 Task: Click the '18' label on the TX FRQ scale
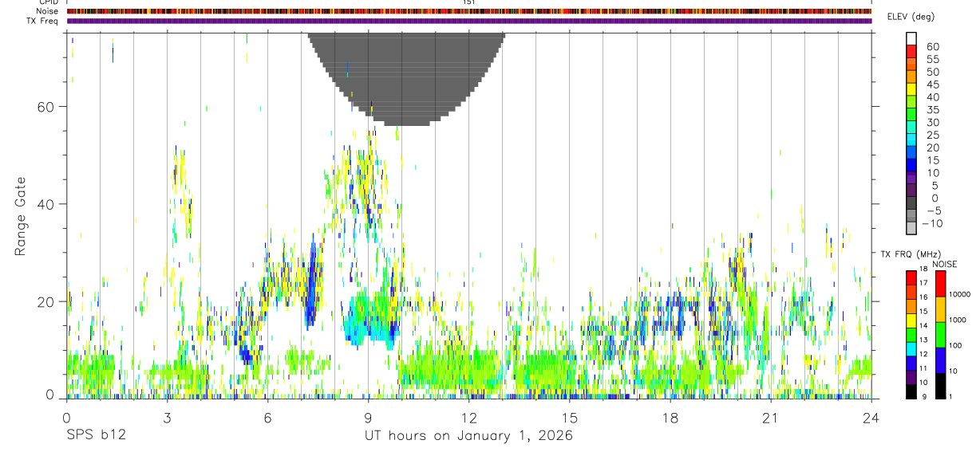click(923, 269)
